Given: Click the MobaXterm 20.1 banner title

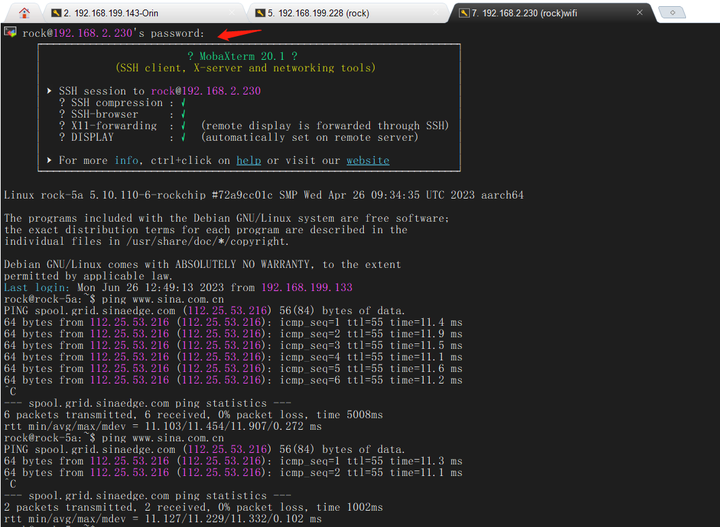Looking at the screenshot, I should (x=242, y=56).
